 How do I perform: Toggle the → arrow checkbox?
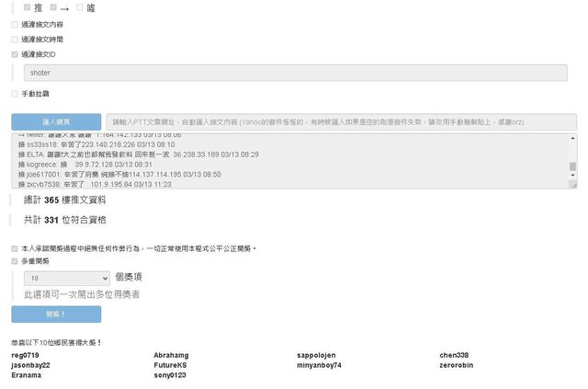point(53,7)
